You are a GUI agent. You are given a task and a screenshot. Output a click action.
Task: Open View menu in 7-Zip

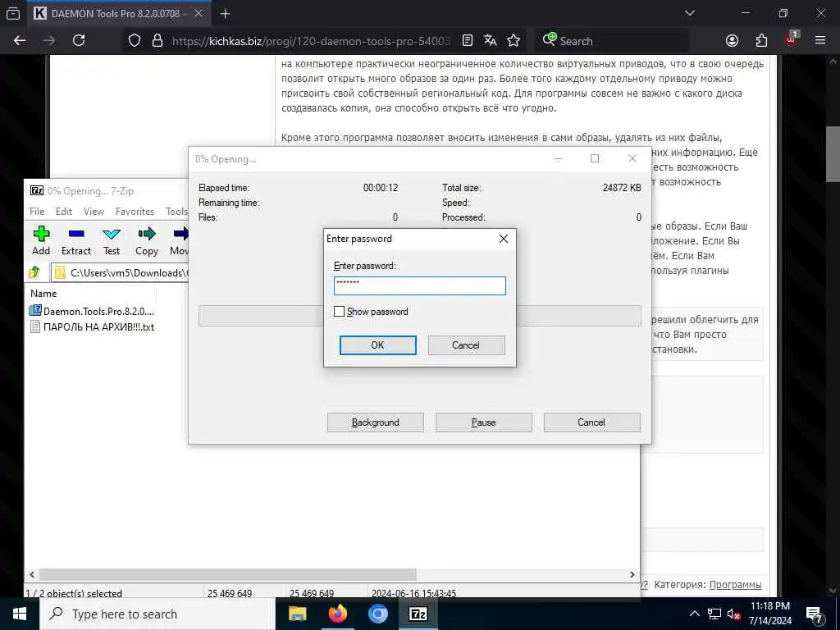tap(94, 212)
